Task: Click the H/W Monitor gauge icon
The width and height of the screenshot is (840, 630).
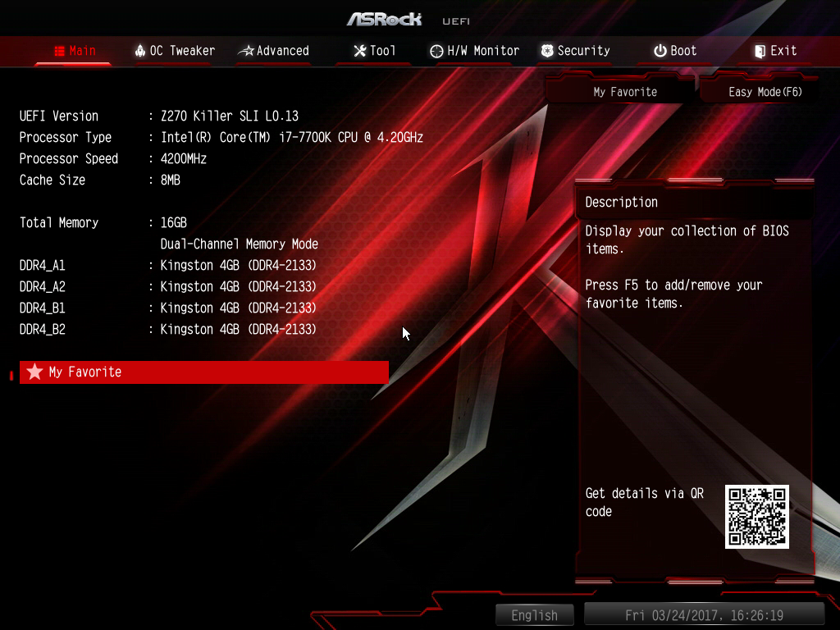Action: [x=436, y=51]
